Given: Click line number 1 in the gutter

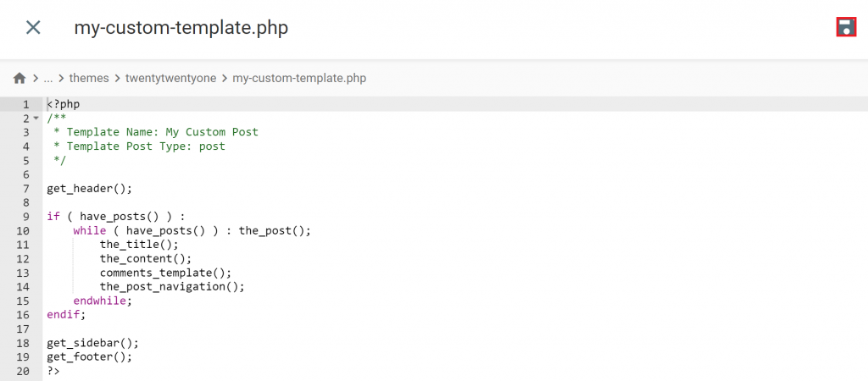Looking at the screenshot, I should coord(25,104).
